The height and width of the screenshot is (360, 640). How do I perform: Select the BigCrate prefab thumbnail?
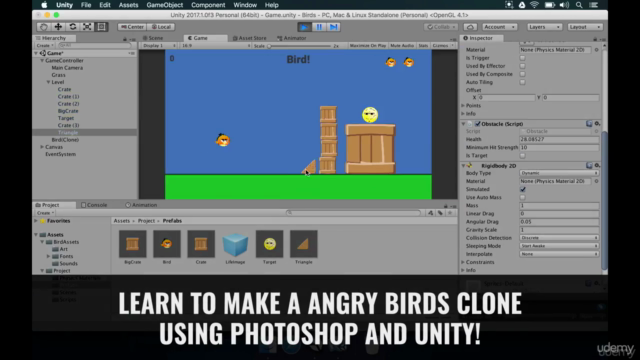[133, 244]
